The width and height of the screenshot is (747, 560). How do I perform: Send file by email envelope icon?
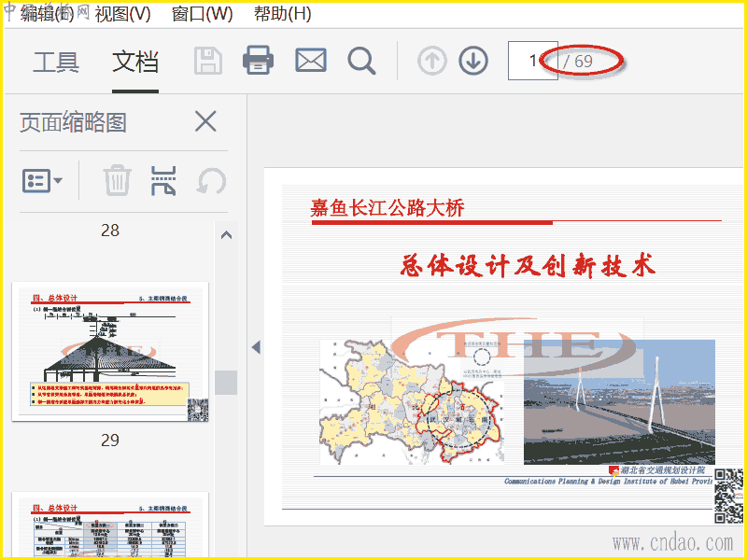pyautogui.click(x=311, y=61)
